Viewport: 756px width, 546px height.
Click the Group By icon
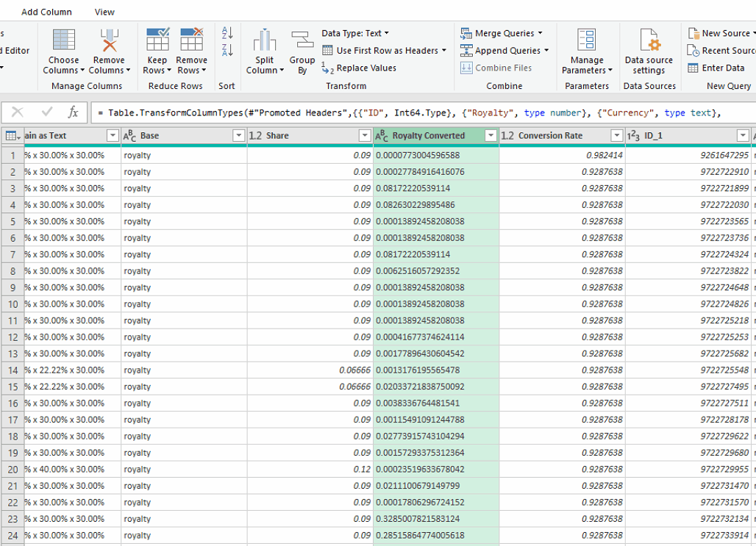pos(302,41)
